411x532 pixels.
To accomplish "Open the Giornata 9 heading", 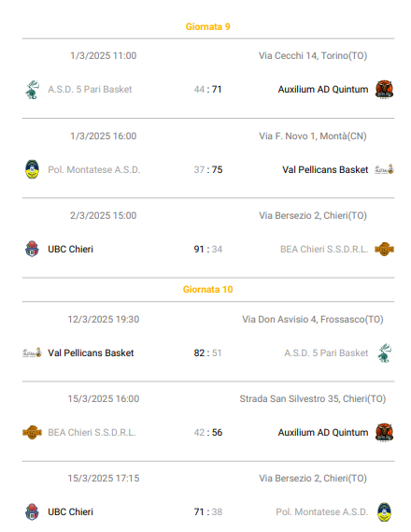I will click(x=207, y=27).
